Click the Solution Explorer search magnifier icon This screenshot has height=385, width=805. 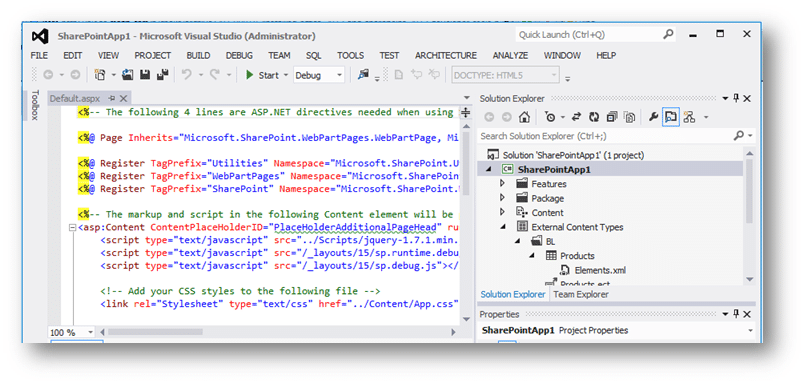739,136
